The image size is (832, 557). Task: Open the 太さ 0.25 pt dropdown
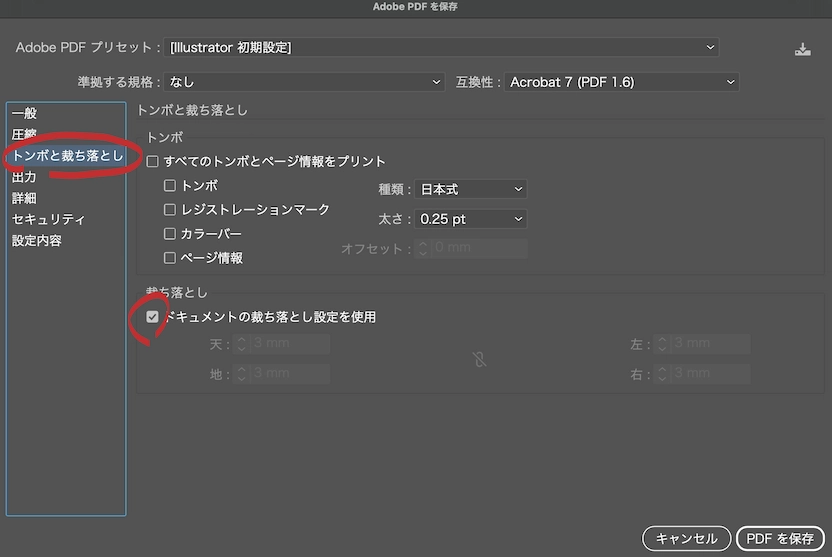pyautogui.click(x=471, y=219)
